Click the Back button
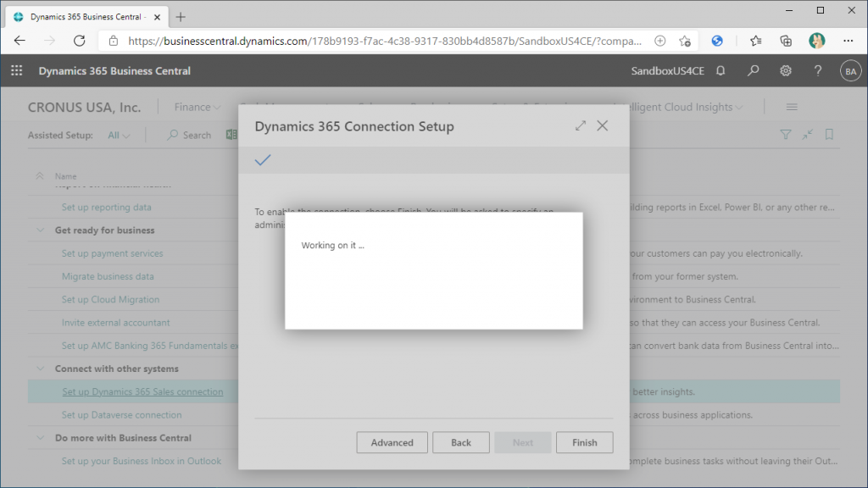The image size is (868, 488). [x=461, y=442]
